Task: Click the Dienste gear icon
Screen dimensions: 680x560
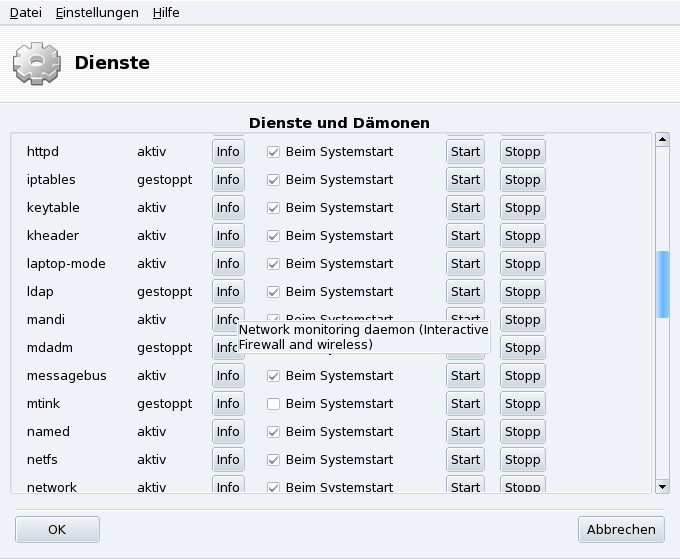Action: [36, 63]
